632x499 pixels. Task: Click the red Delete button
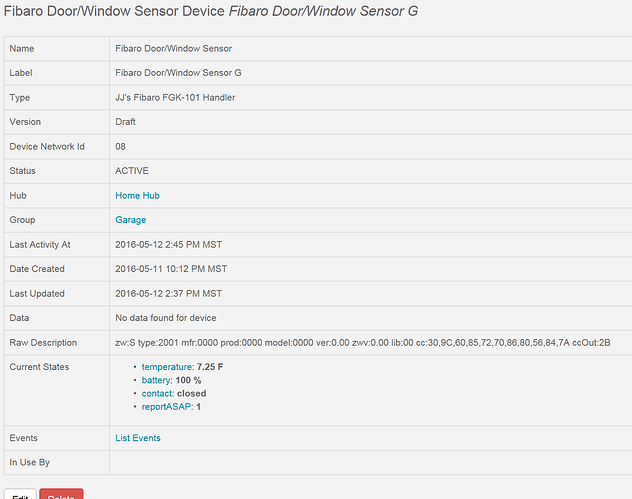pyautogui.click(x=61, y=494)
